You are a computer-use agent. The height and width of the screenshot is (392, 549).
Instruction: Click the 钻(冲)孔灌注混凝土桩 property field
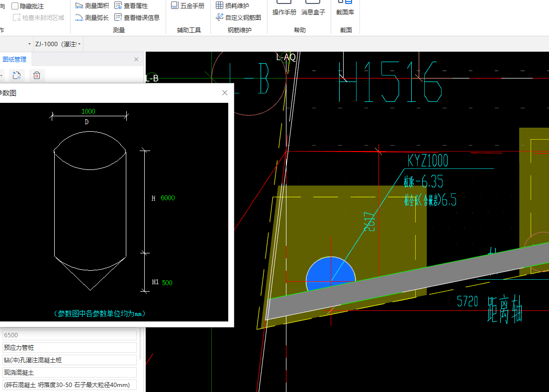pos(69,360)
